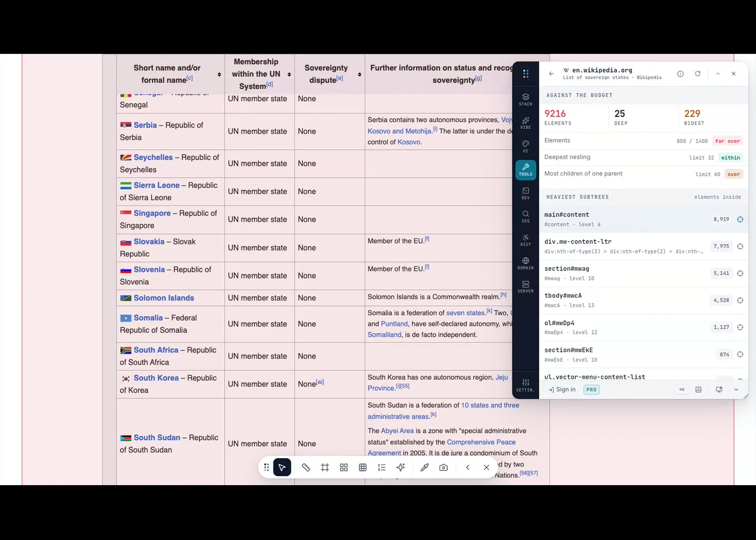Switch to the A11Y sidebar tab
Image resolution: width=756 pixels, height=540 pixels.
click(525, 240)
